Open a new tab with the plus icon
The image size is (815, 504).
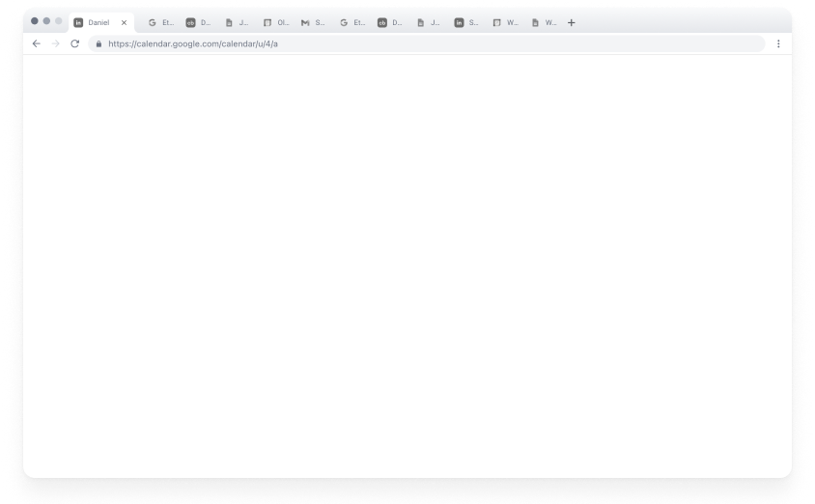(x=572, y=22)
